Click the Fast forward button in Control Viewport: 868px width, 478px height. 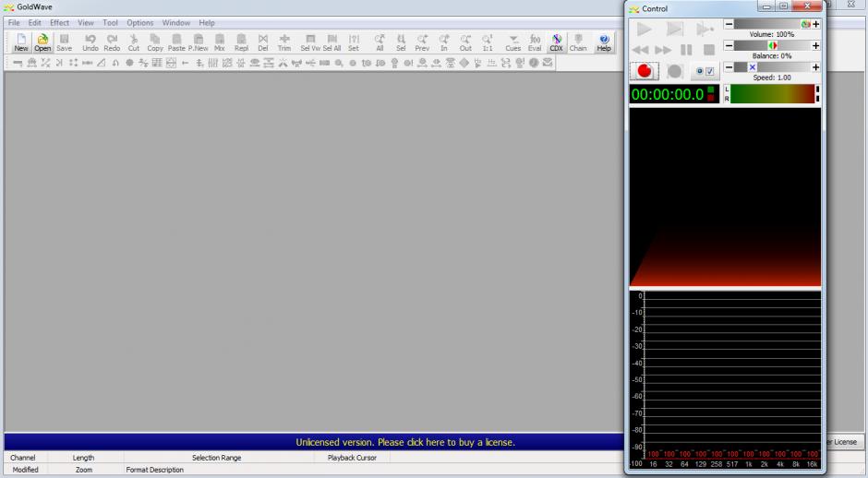tap(663, 50)
